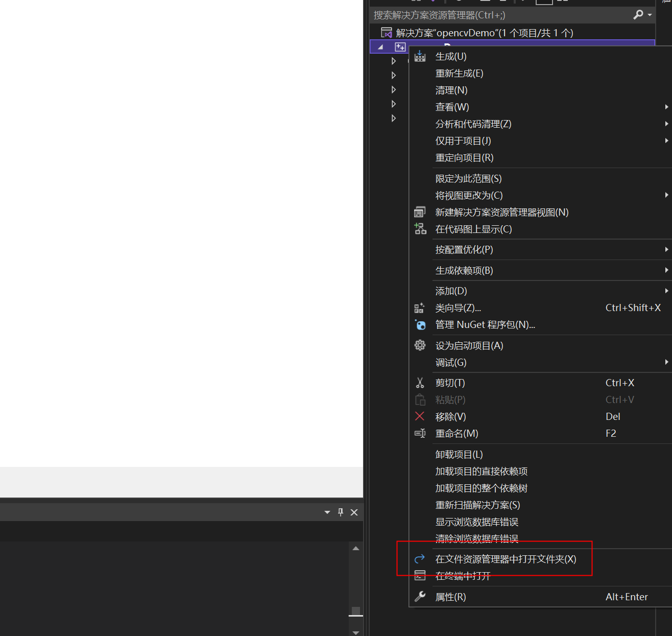Collapse the opencvDemo project node triangle
Screen dimensions: 672x636
point(380,46)
